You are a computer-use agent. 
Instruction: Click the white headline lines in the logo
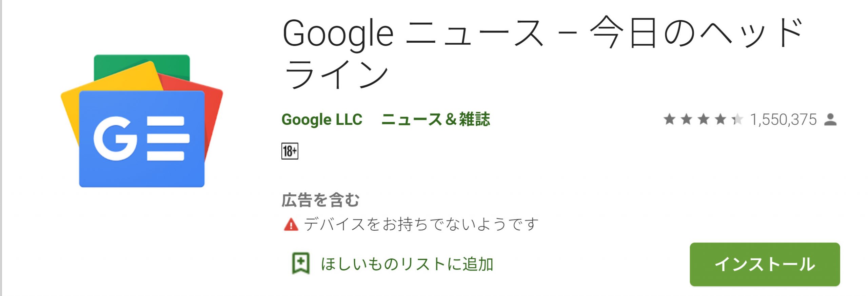166,138
